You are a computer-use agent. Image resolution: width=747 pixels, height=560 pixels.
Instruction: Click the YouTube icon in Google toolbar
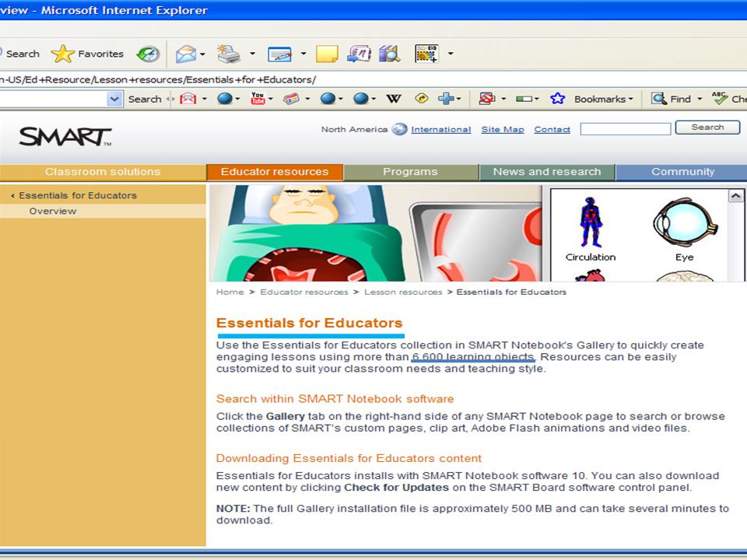click(x=258, y=99)
